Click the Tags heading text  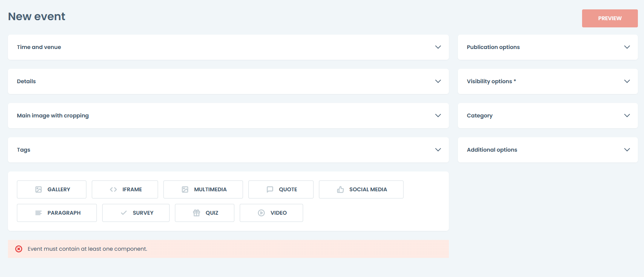point(23,150)
